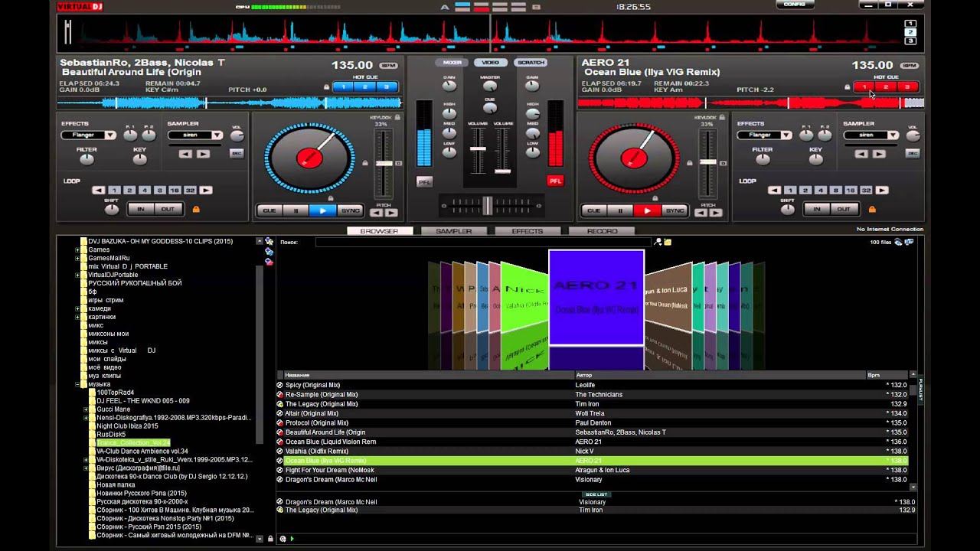The image size is (980, 551).
Task: Select the AERO 21 cover thumbnail
Action: (x=596, y=298)
